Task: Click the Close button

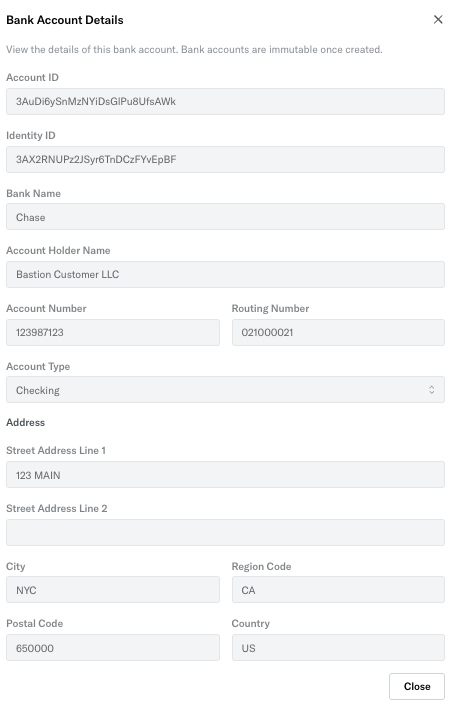Action: point(417,686)
